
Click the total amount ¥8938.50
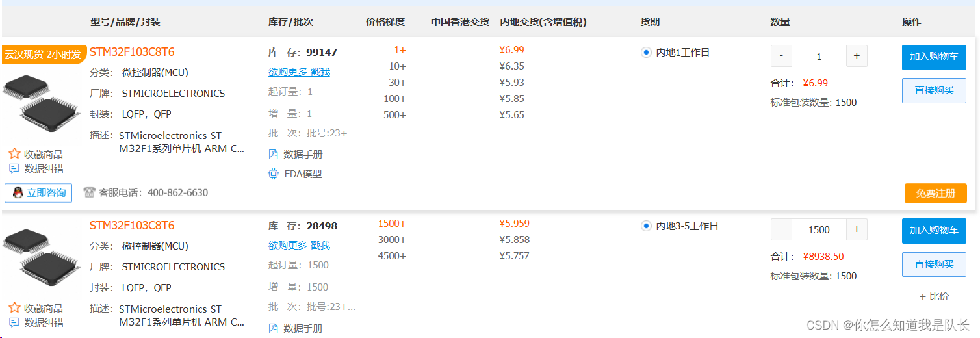coord(823,256)
